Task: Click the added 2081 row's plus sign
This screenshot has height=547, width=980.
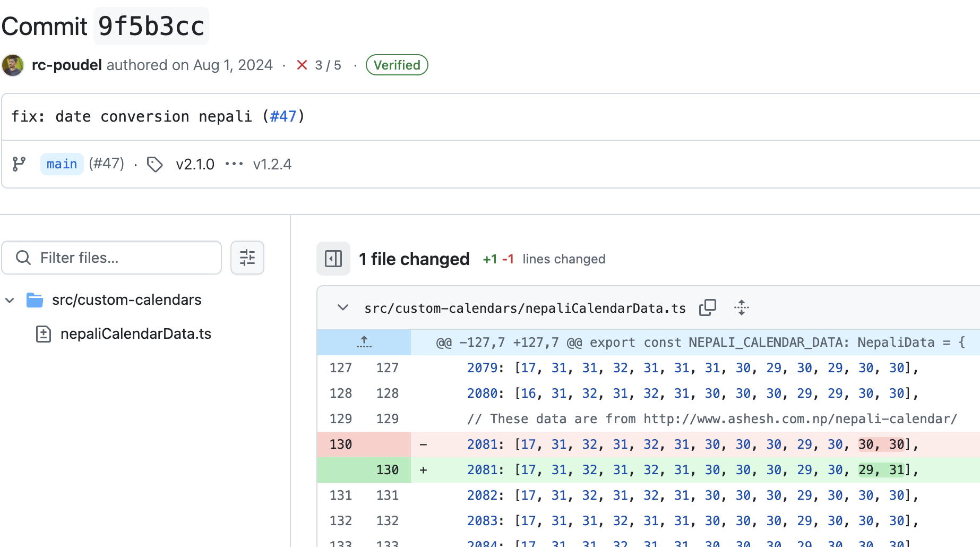Action: tap(423, 470)
